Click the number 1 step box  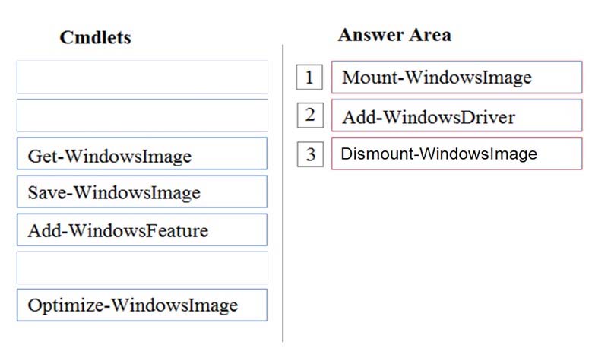coord(309,78)
